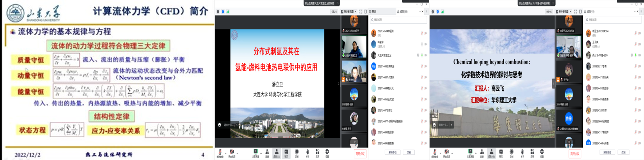Toggle side panel layout icon in middle window
644x160 pixels.
click(x=366, y=12)
